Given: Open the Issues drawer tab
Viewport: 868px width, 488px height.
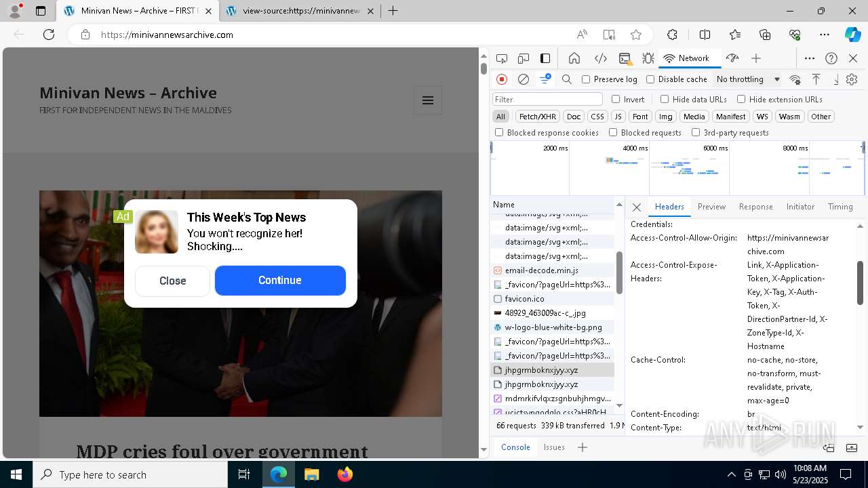Looking at the screenshot, I should click(554, 447).
